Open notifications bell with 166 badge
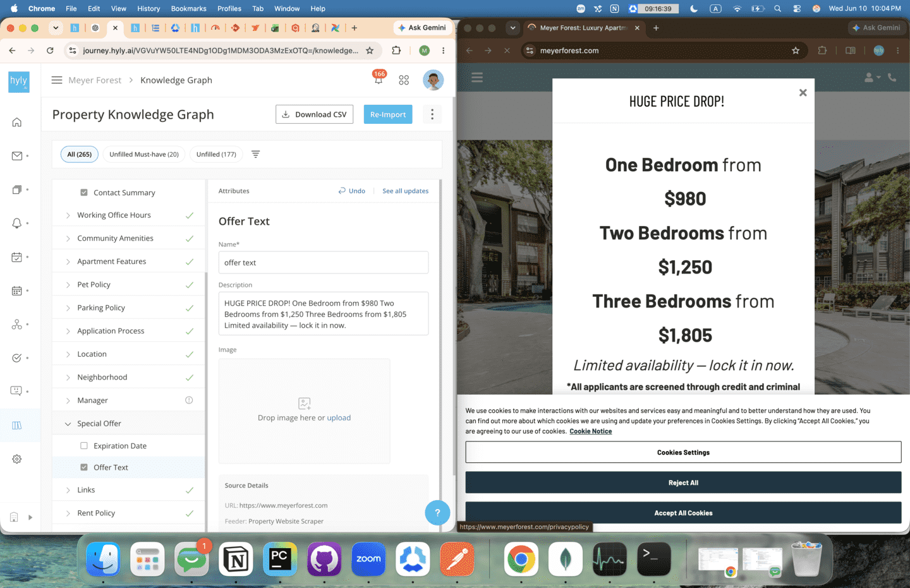This screenshot has width=910, height=588. (379, 79)
